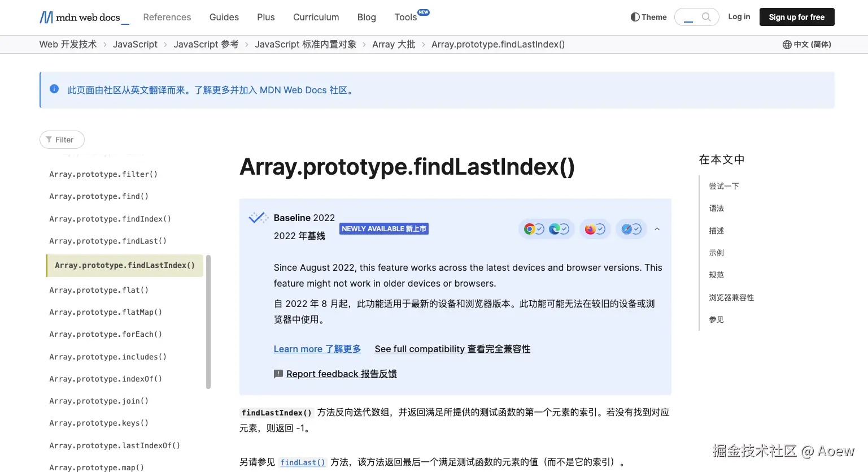Click the NEWLY AVAILABLE 新上市 badge

click(x=384, y=229)
